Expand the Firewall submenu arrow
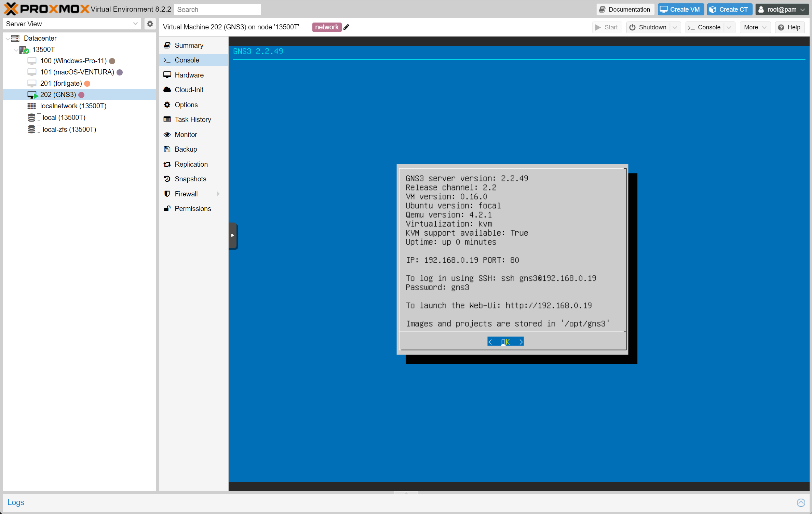This screenshot has width=812, height=514. click(218, 194)
